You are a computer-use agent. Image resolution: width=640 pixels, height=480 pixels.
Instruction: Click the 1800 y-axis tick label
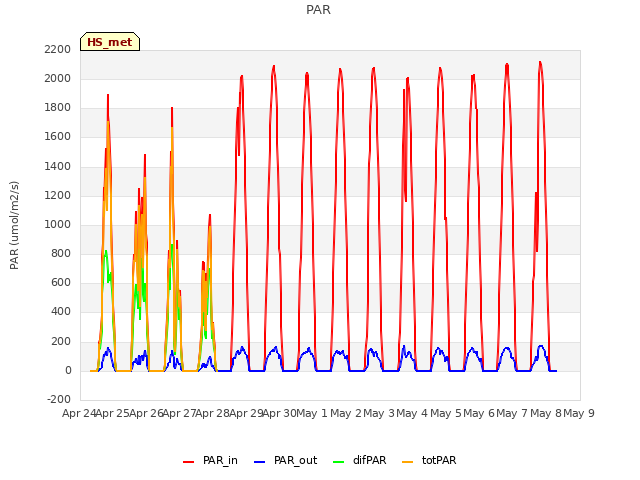tap(58, 108)
